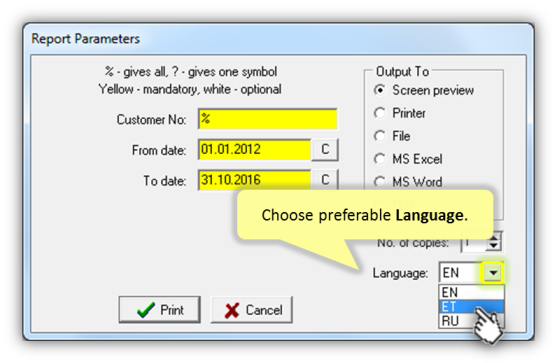Screen dimensions: 557x363
Task: Click the From date field
Action: pos(254,150)
